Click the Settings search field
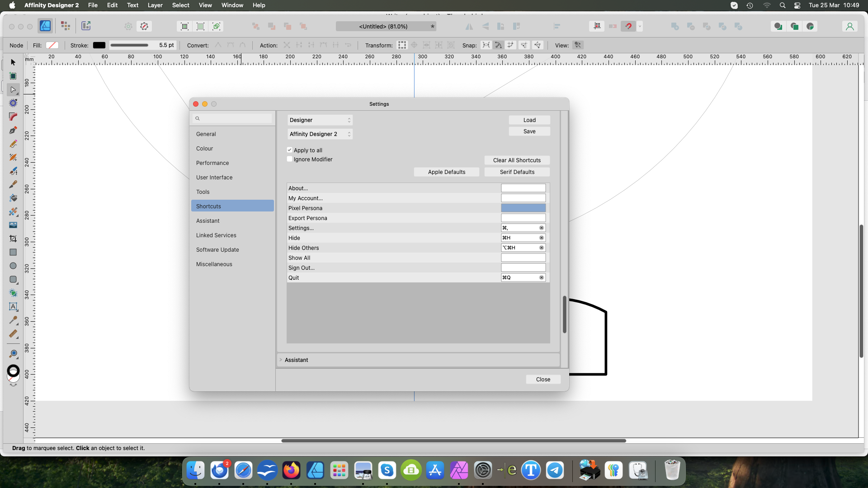The height and width of the screenshot is (488, 868). tap(232, 118)
